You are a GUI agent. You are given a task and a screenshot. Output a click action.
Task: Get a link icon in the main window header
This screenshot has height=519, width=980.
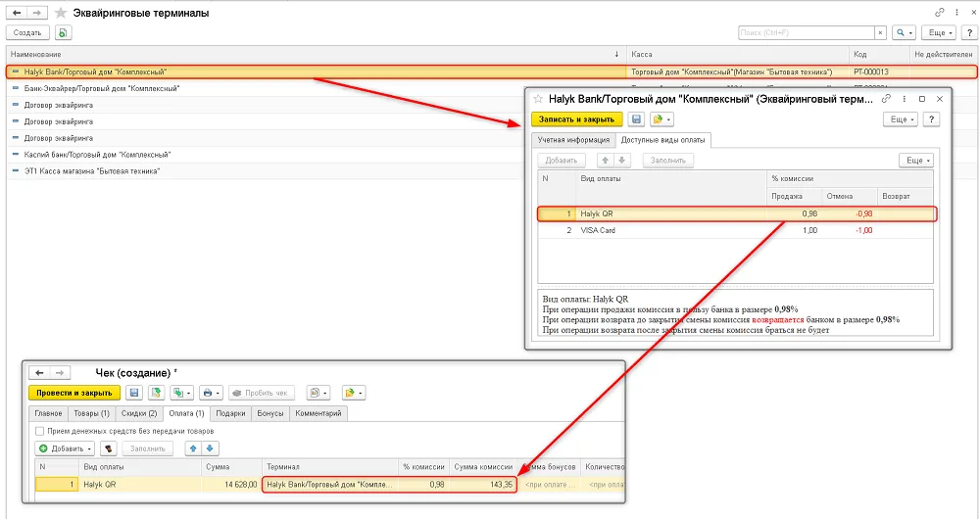pyautogui.click(x=940, y=13)
